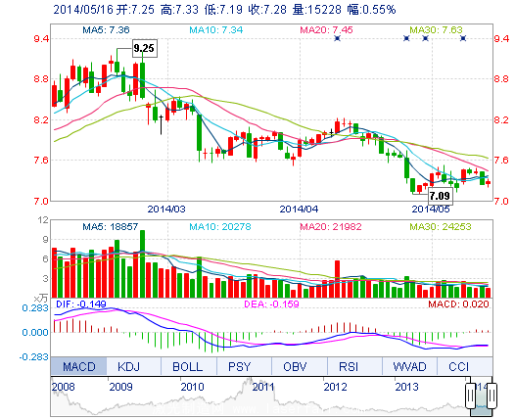
Task: Click the tallest green volume bar
Action: tap(142, 264)
